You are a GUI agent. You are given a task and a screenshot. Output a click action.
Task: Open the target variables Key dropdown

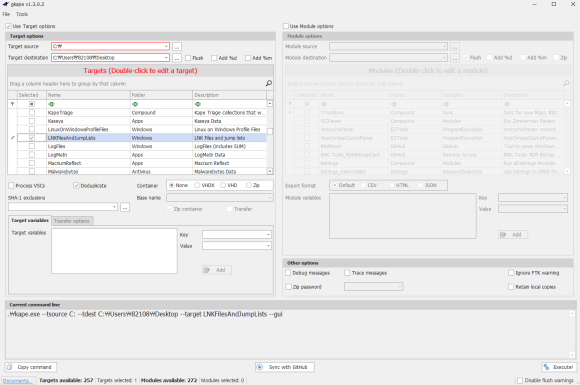click(269, 235)
